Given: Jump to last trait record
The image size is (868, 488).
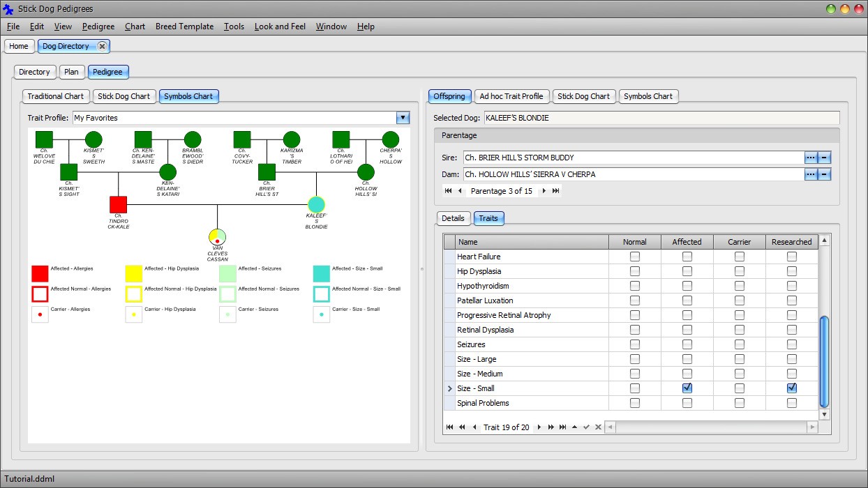Looking at the screenshot, I should pos(562,427).
